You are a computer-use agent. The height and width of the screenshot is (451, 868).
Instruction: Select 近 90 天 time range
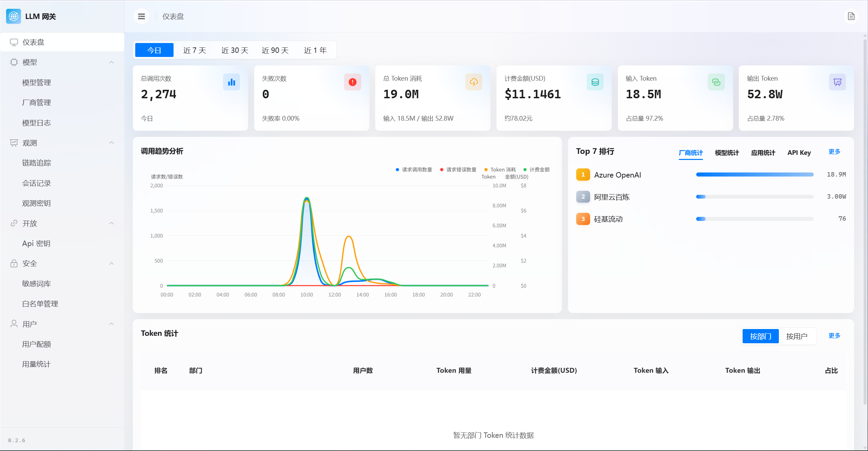coord(275,50)
